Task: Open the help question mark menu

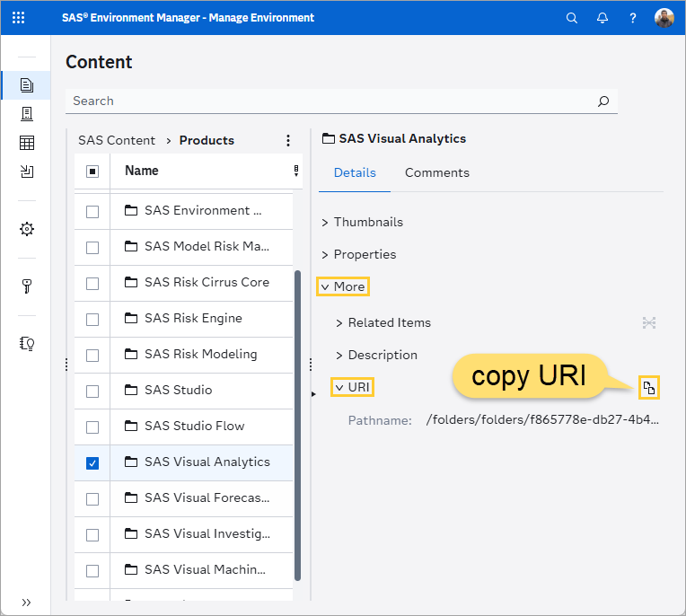Action: (x=633, y=18)
